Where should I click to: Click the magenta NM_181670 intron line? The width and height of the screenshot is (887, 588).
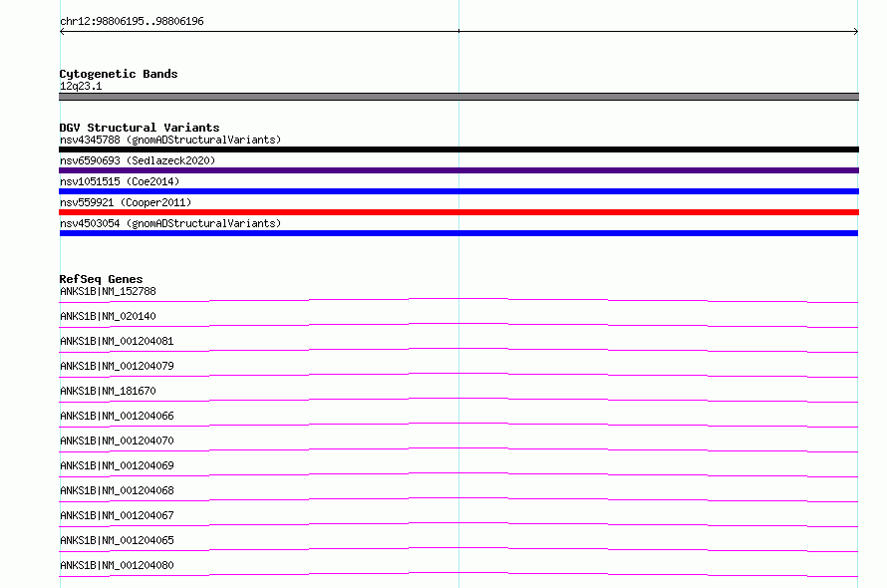458,399
